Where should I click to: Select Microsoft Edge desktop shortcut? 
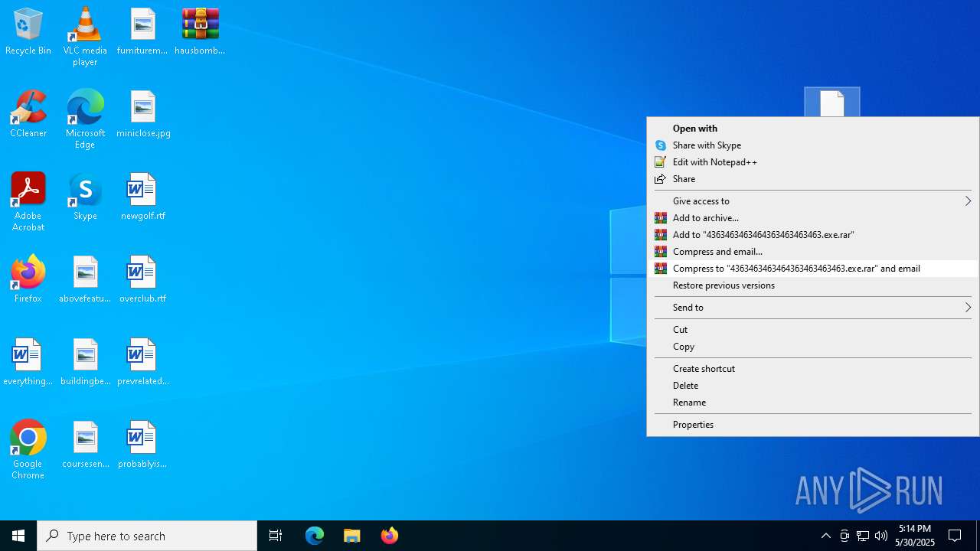pyautogui.click(x=85, y=119)
